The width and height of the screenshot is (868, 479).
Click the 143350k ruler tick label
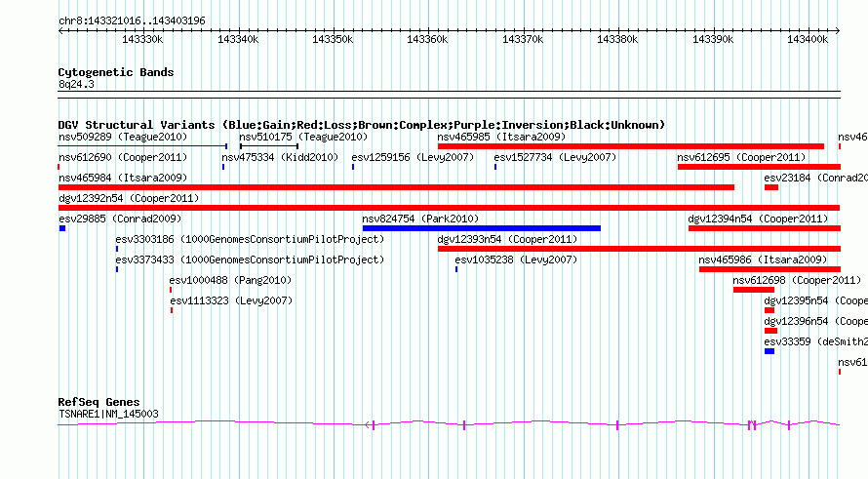pos(333,39)
